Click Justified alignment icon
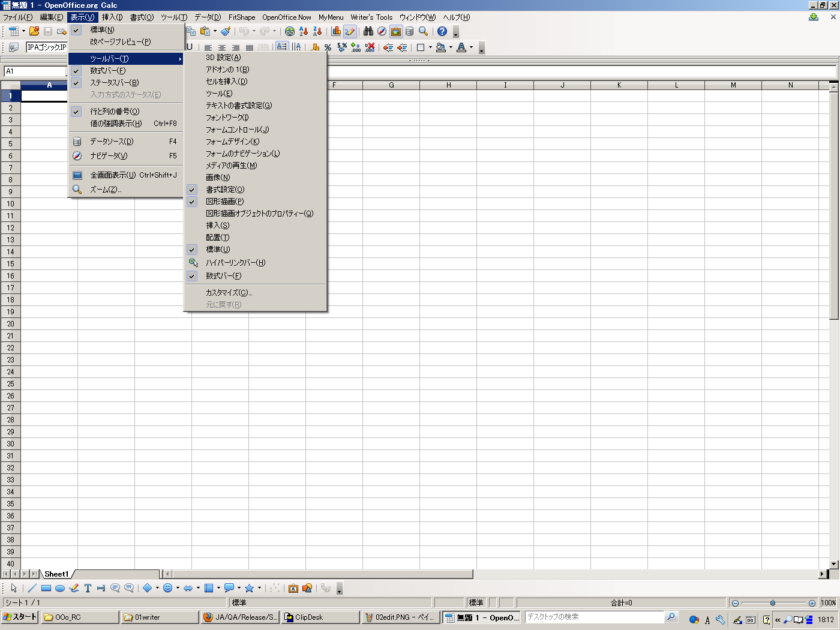840x630 pixels. click(x=250, y=47)
